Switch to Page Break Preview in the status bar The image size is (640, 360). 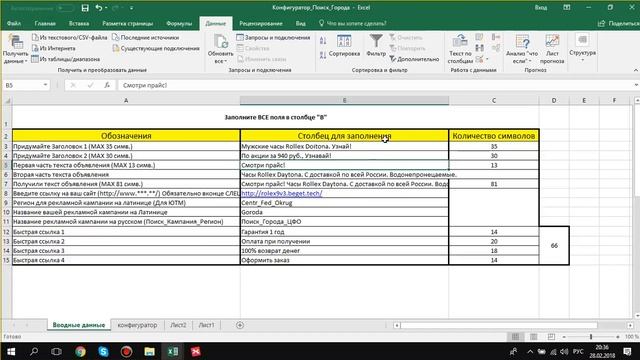point(551,337)
